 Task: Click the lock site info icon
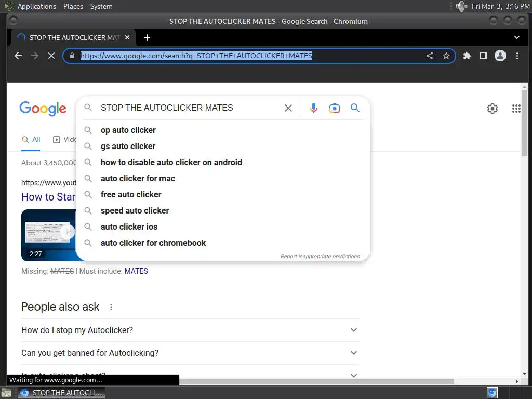point(72,56)
